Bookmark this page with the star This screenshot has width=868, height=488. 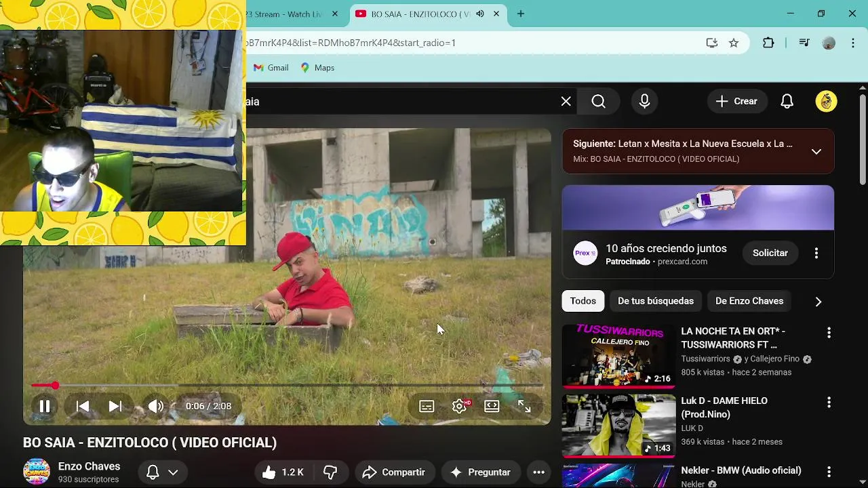[x=734, y=43]
